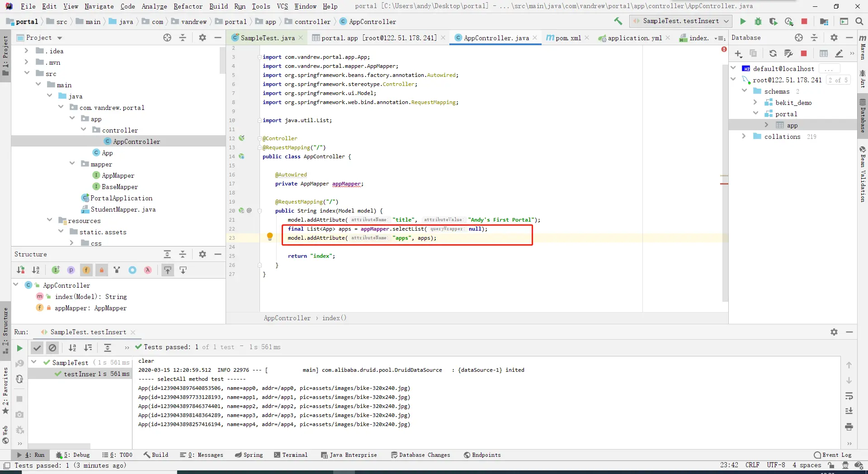Toggle show fields filter in the Structure panel
The height and width of the screenshot is (474, 868).
pos(86,270)
